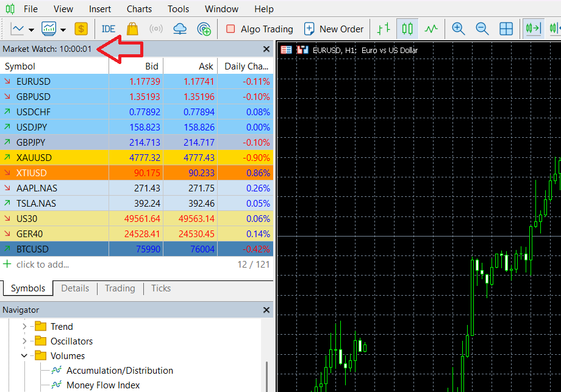This screenshot has width=561, height=392.
Task: Select the TSLA.NAS symbol row
Action: click(x=137, y=203)
